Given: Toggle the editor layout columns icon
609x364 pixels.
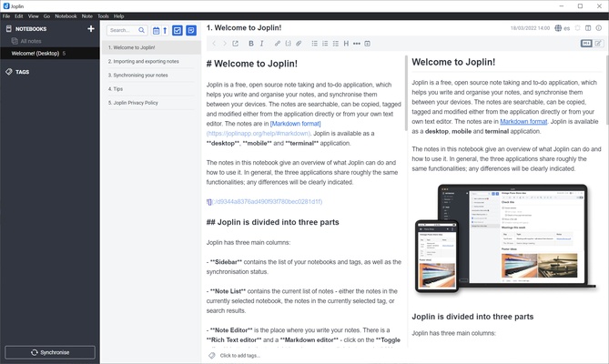Looking at the screenshot, I should click(588, 28).
